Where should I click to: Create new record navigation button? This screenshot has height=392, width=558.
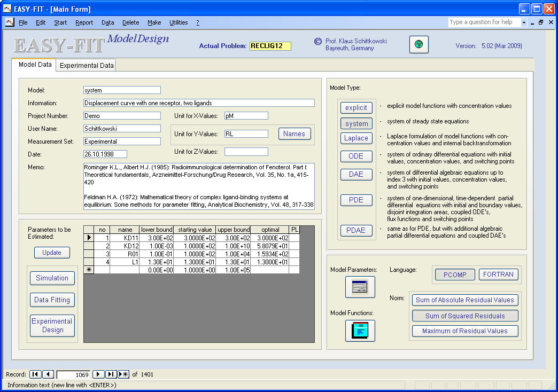pos(123,374)
